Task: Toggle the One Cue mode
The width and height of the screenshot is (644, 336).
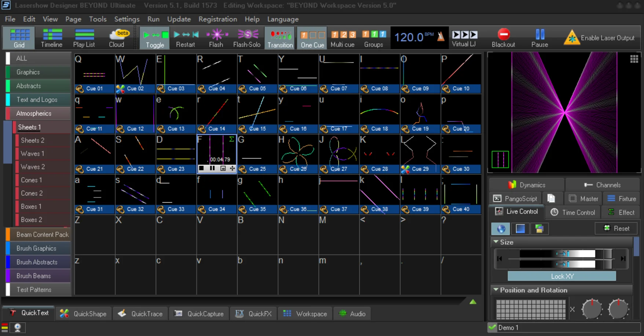Action: point(312,38)
